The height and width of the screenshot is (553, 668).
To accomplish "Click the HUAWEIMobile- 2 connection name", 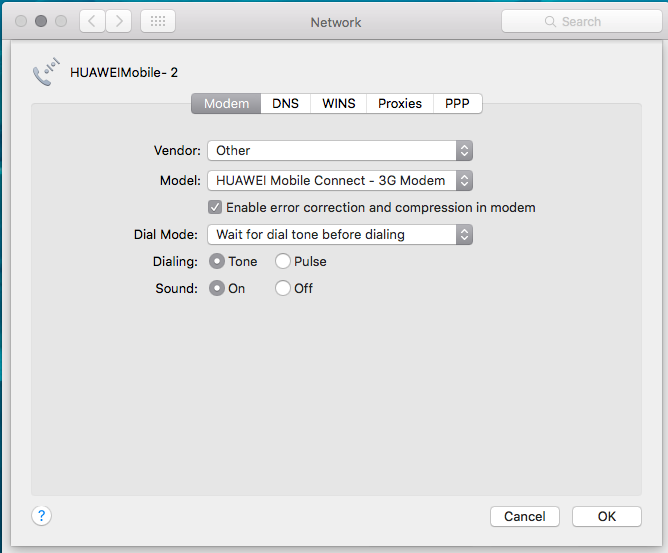I will pos(124,72).
